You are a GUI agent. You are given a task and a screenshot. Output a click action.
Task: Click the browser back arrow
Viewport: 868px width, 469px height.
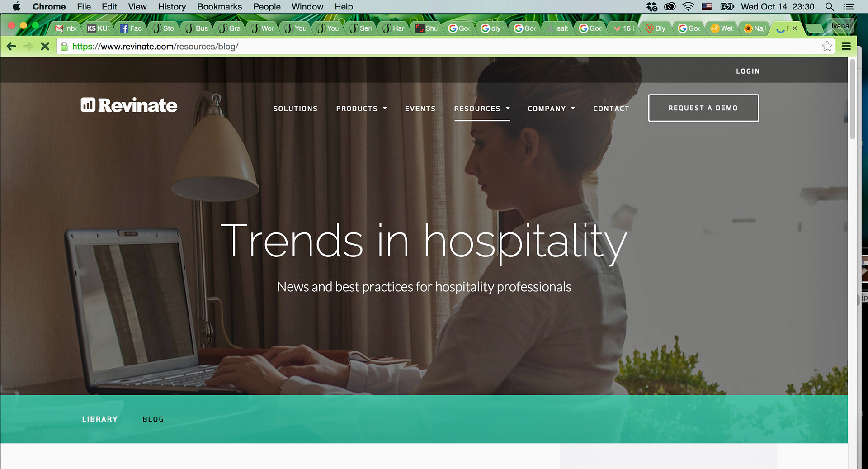tap(12, 46)
